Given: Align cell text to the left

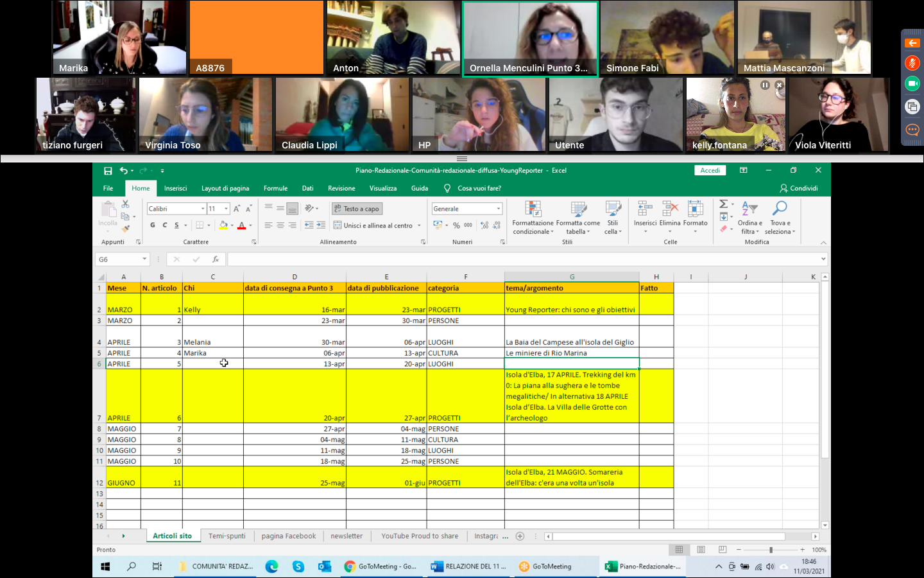Looking at the screenshot, I should tap(268, 225).
